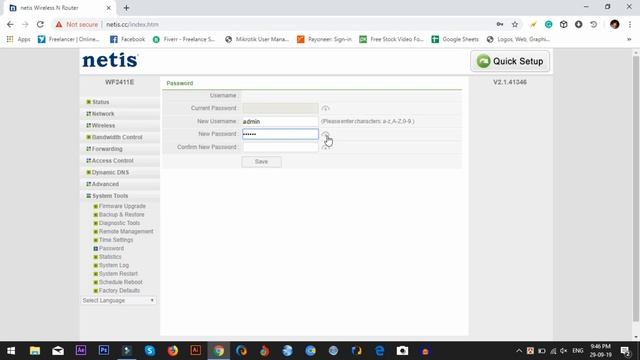
Task: Open Firefox from taskbar
Action: [x=173, y=351]
